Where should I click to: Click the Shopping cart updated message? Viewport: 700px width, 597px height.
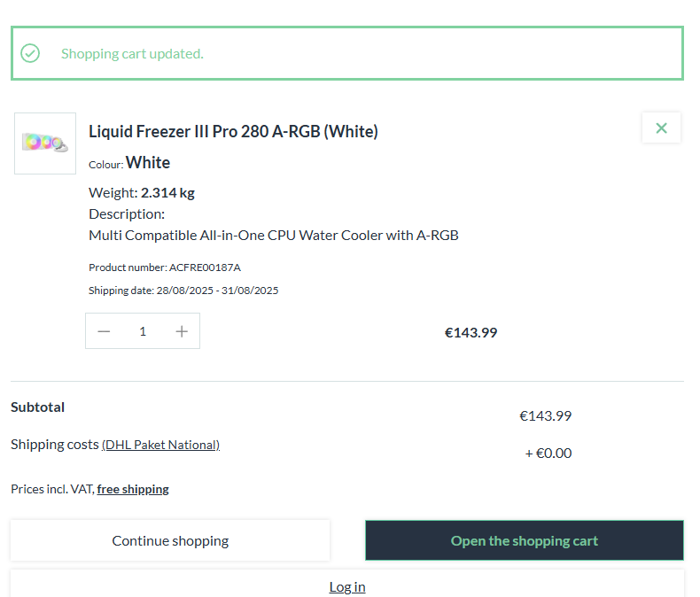point(132,54)
